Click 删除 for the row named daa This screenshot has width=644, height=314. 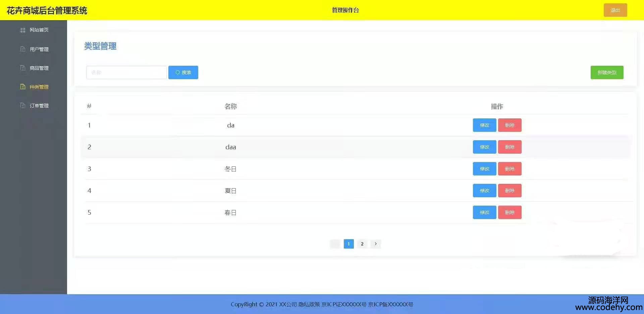pyautogui.click(x=509, y=147)
